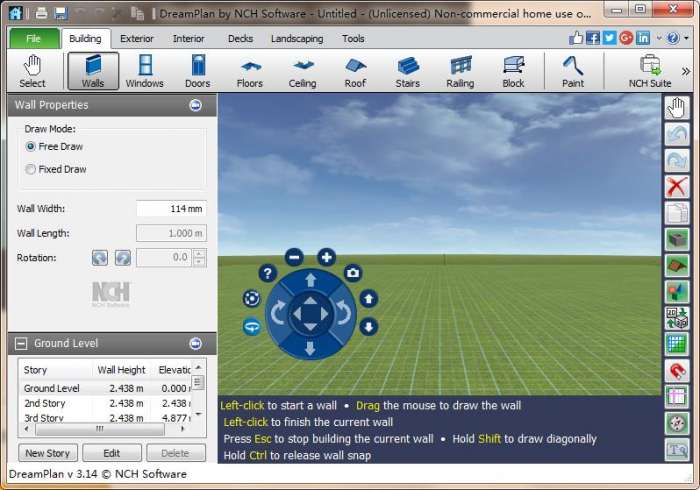This screenshot has height=490, width=700.
Task: Collapse the Wall Properties panel
Action: tap(196, 105)
